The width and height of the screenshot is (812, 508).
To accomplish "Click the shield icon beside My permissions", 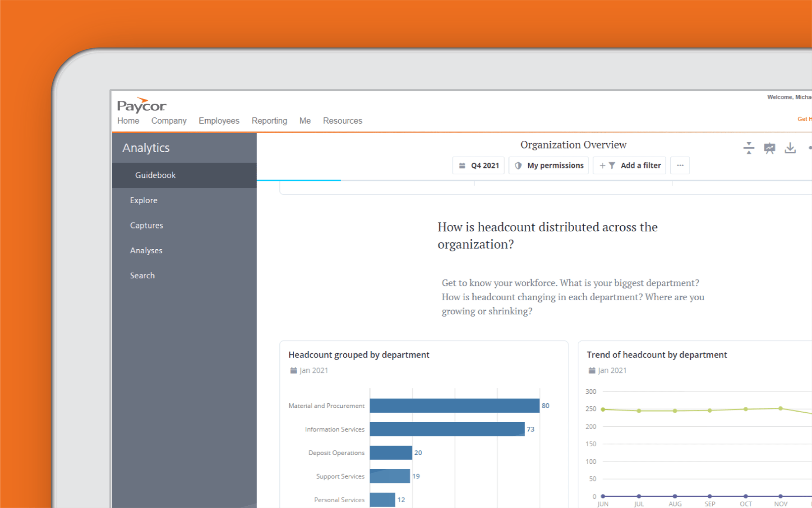I will (518, 166).
